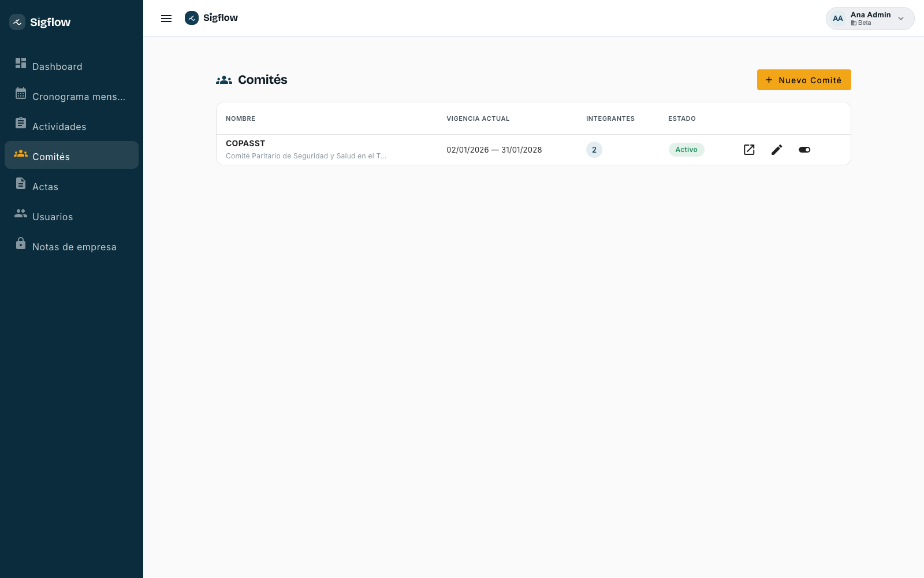Open the Usuarios menu item
This screenshot has height=578, width=924.
tap(72, 215)
